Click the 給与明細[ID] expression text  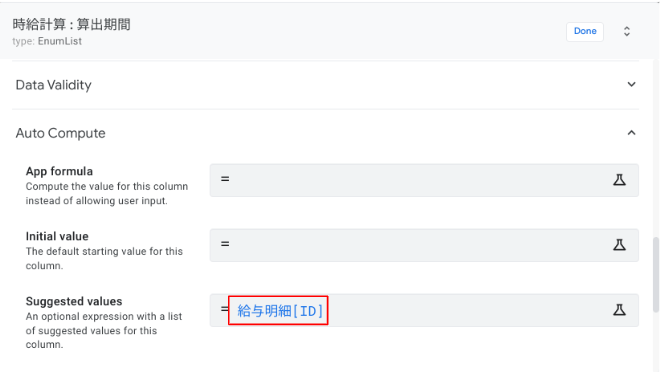point(280,311)
